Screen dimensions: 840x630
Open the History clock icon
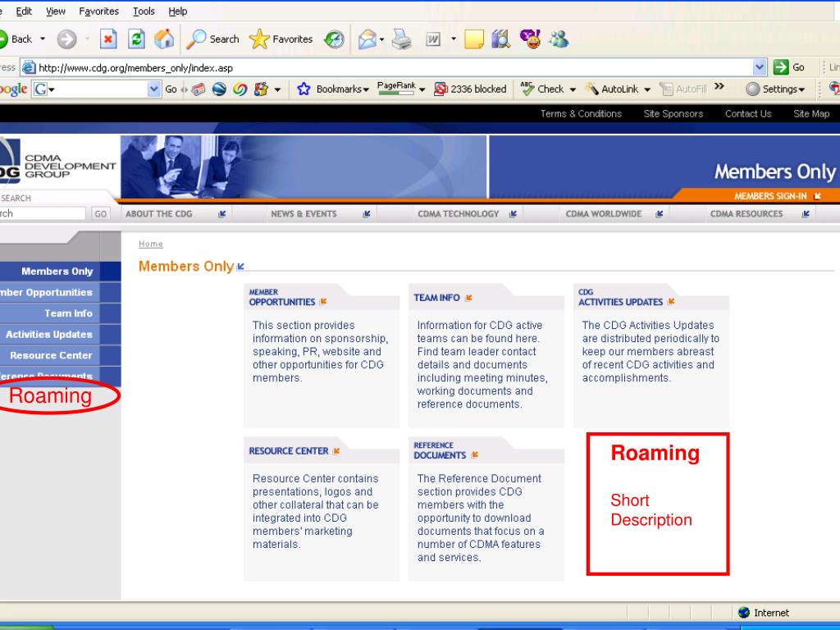click(335, 39)
